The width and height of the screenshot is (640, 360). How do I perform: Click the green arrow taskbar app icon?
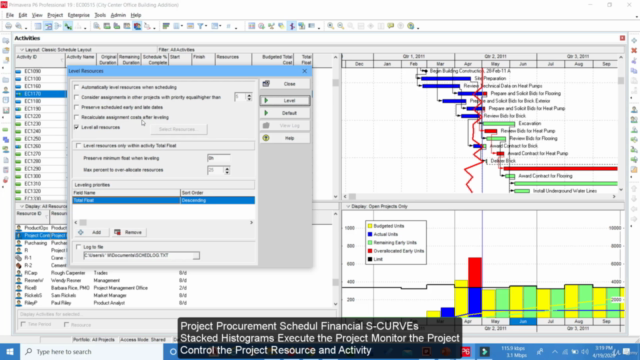pyautogui.click(x=484, y=351)
